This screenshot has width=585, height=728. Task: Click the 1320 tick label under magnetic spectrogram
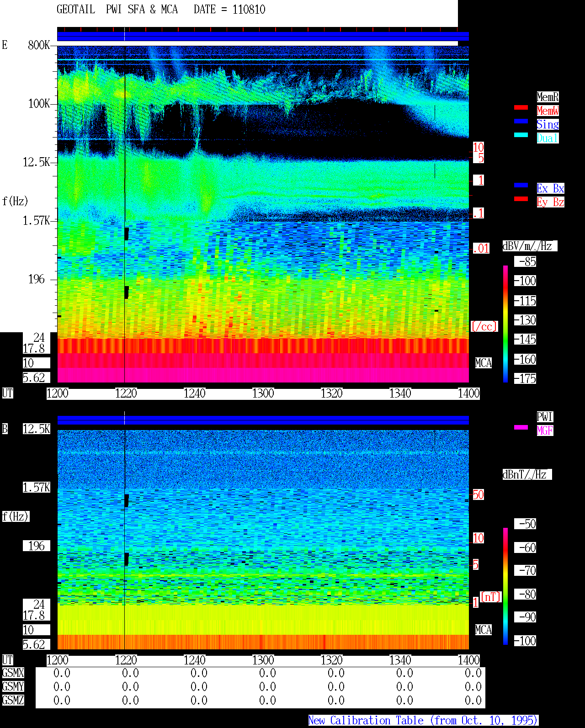coord(332,660)
